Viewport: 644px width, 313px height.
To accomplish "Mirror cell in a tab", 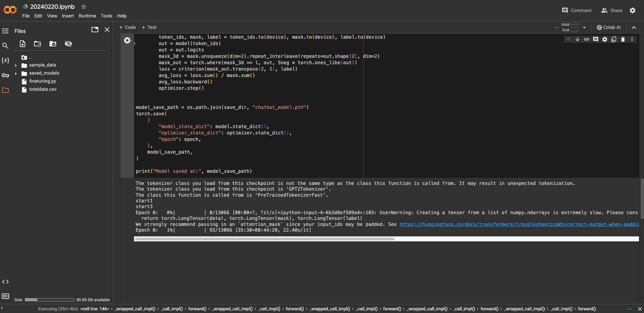I will point(614,39).
